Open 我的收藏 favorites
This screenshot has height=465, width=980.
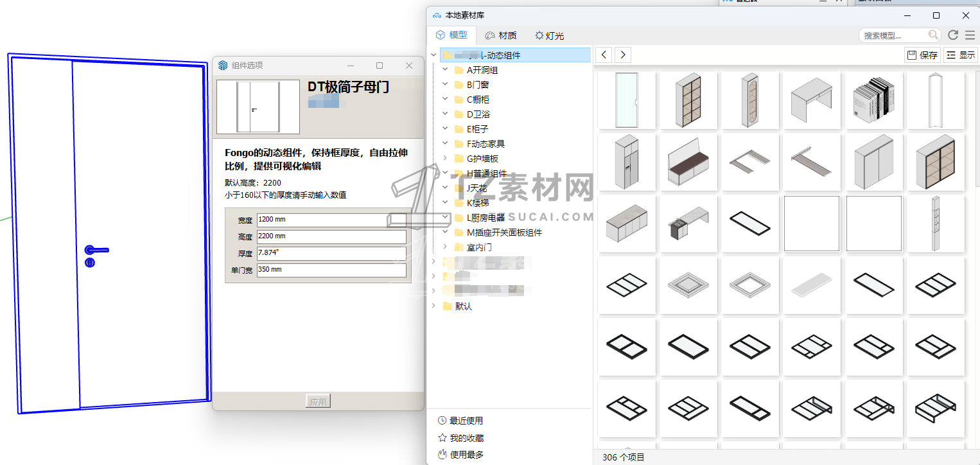(x=460, y=438)
